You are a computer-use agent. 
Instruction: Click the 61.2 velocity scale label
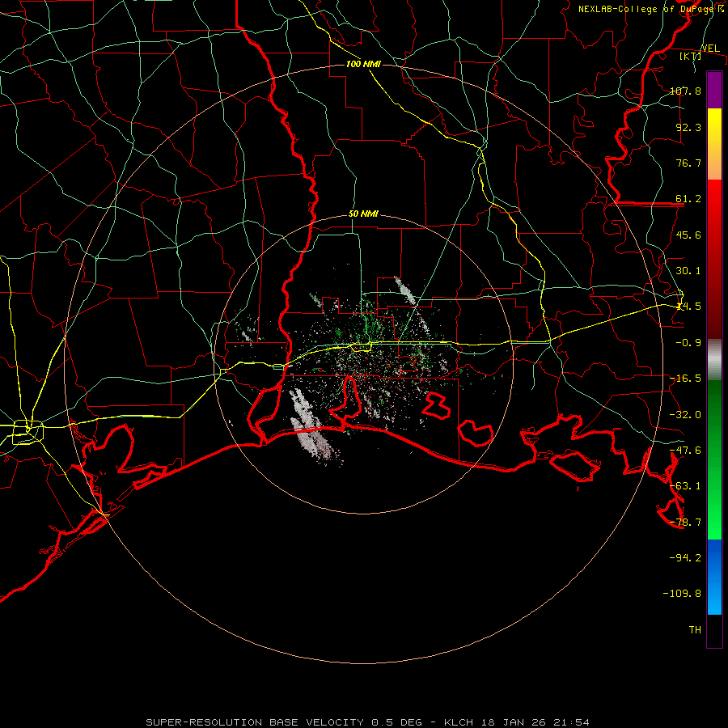(688, 199)
